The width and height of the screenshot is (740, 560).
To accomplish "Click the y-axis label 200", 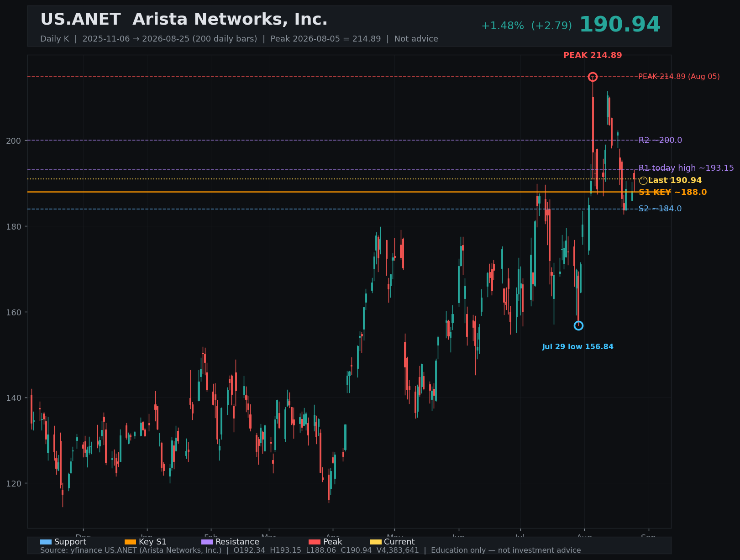I will point(14,141).
